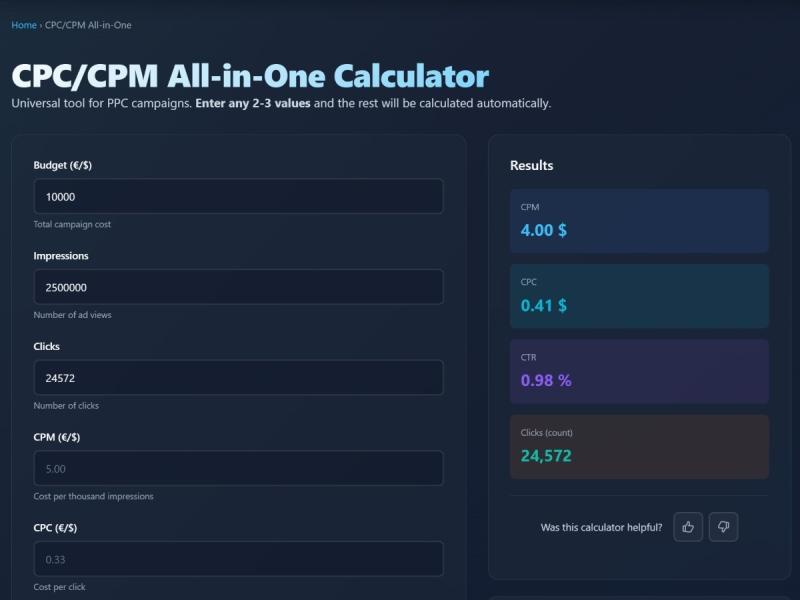The width and height of the screenshot is (800, 600).
Task: Focus the Impressions input field
Action: point(238,287)
